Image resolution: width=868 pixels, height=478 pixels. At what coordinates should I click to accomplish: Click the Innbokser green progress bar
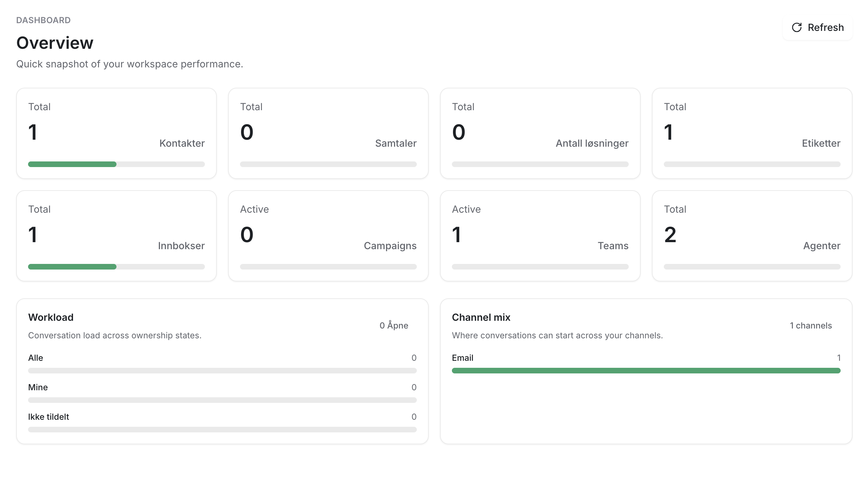[x=72, y=267]
